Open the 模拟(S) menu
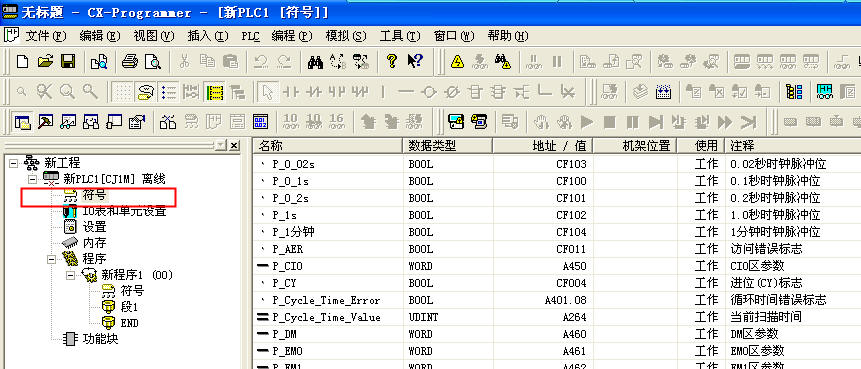 [x=345, y=36]
